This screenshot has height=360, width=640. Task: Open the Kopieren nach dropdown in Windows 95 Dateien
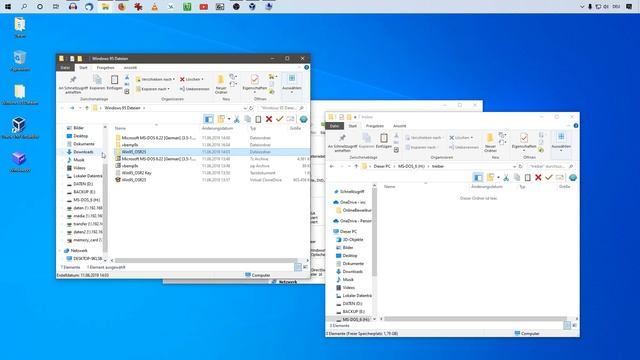coord(152,89)
